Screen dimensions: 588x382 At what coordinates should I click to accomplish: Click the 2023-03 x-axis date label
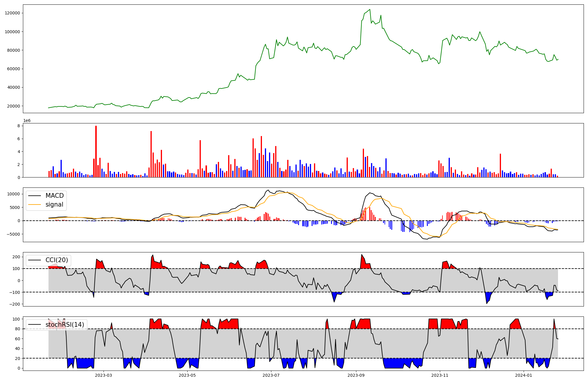coord(103,375)
